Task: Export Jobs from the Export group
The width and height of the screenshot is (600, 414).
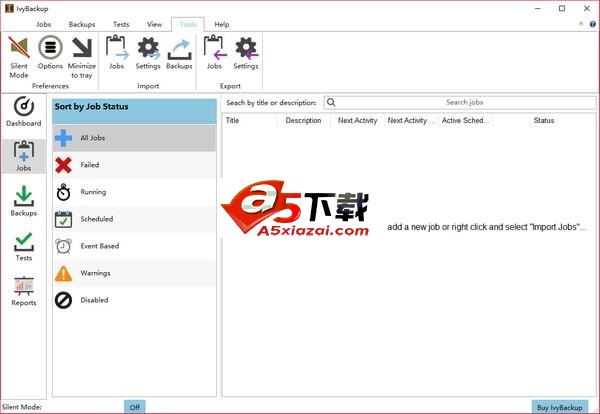Action: (x=214, y=52)
